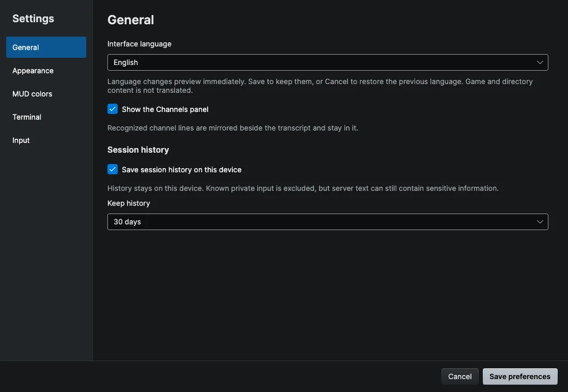Click the chevron on the English selector
The image size is (568, 392).
point(540,62)
